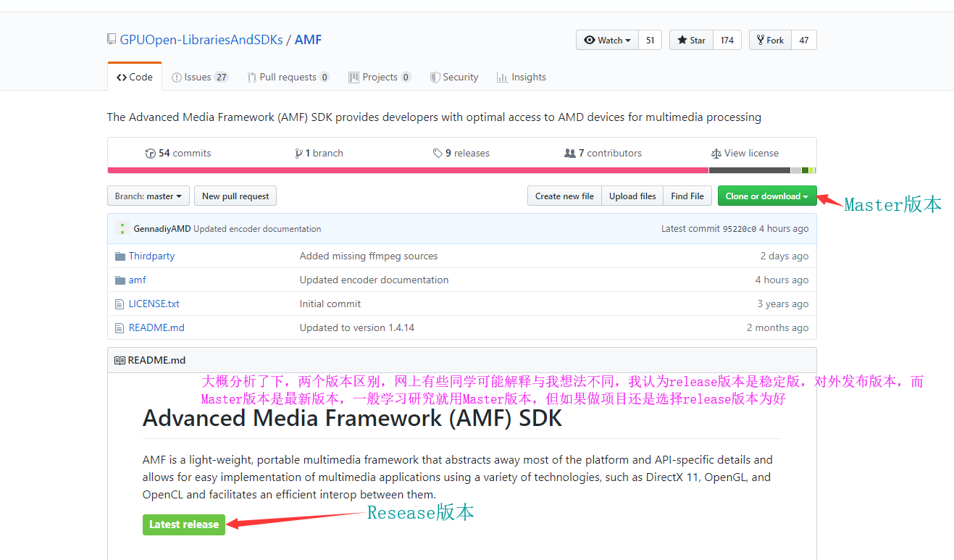Screen dimensions: 954x560
Task: Click the star icon to star AMF repository
Action: pos(681,40)
